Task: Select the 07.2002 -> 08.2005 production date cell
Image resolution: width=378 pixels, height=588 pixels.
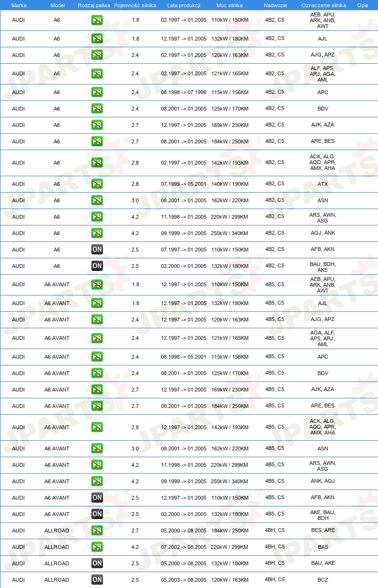Action: coord(184,547)
